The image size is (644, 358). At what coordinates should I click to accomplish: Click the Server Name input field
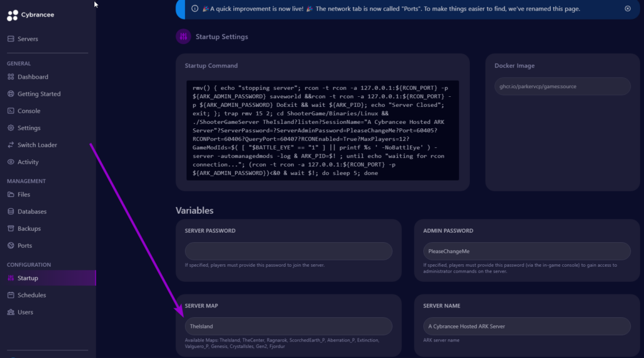[526, 327]
